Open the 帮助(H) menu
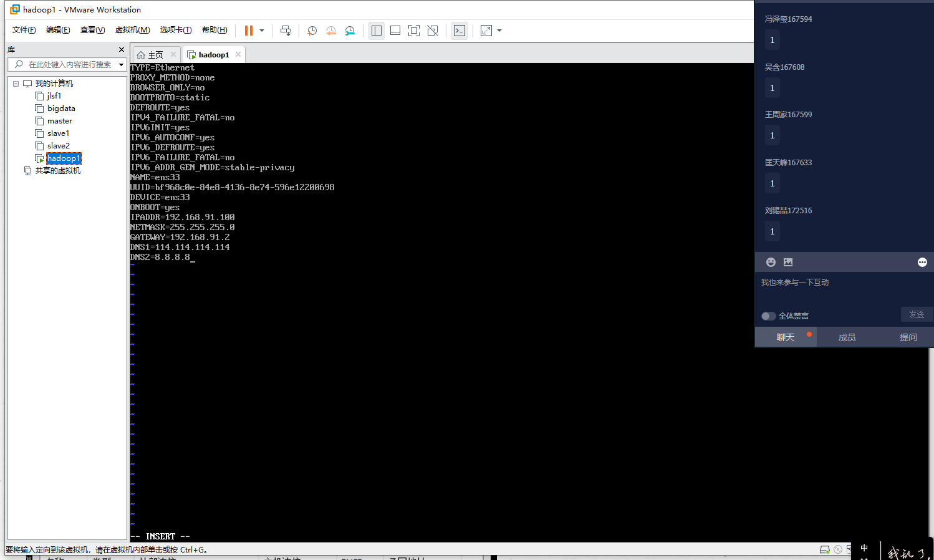Screen dimensions: 934x560 click(214, 30)
